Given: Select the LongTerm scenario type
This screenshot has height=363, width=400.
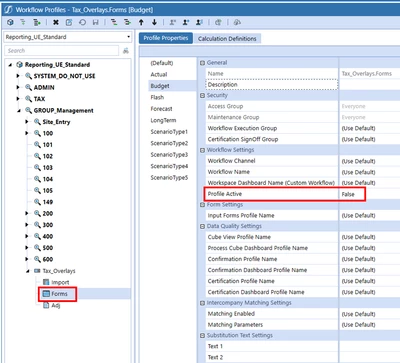Looking at the screenshot, I should click(x=163, y=120).
